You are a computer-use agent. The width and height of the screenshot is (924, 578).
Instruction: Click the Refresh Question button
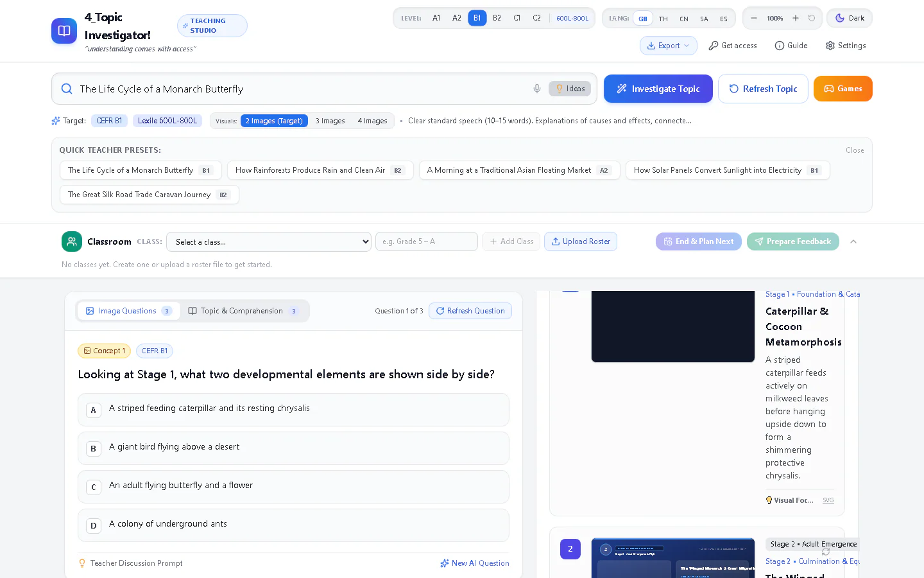(x=470, y=311)
